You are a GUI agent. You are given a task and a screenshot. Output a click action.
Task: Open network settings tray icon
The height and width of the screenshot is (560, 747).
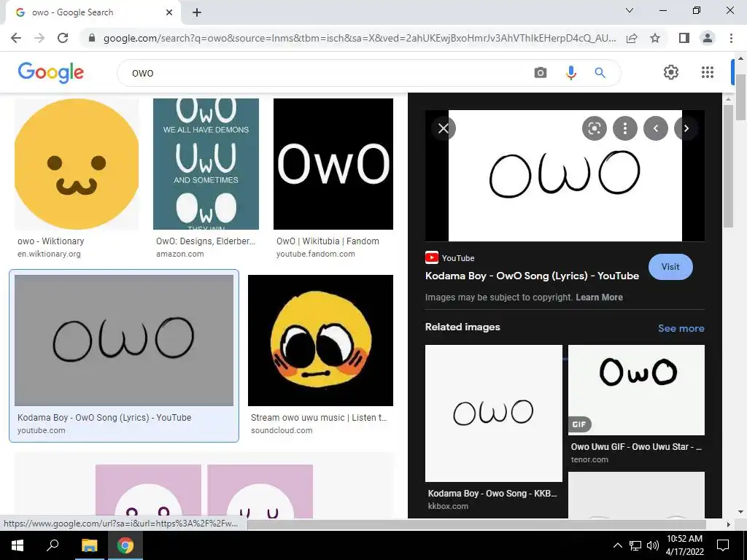coord(635,545)
